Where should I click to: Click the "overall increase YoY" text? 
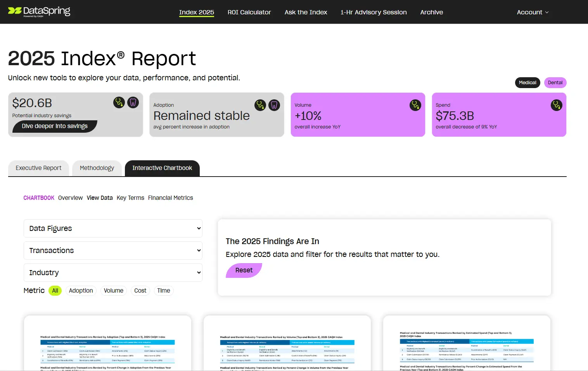317,127
